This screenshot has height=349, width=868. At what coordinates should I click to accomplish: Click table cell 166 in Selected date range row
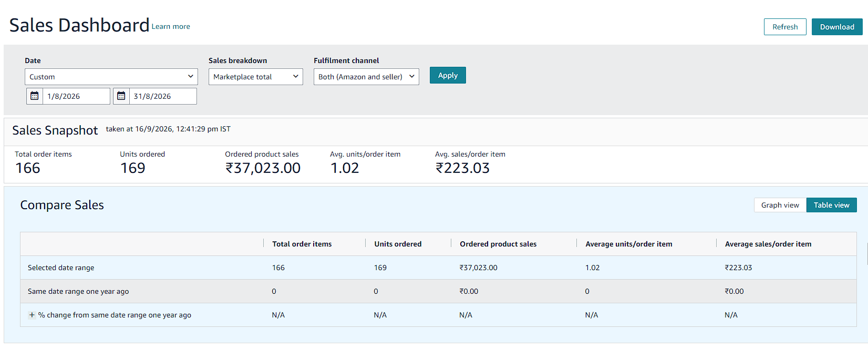click(x=278, y=268)
